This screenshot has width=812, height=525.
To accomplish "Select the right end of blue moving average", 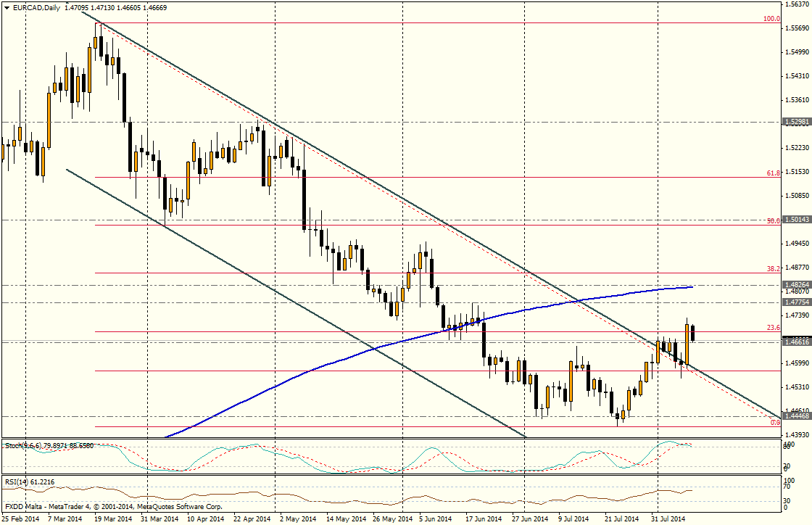I will coord(692,287).
